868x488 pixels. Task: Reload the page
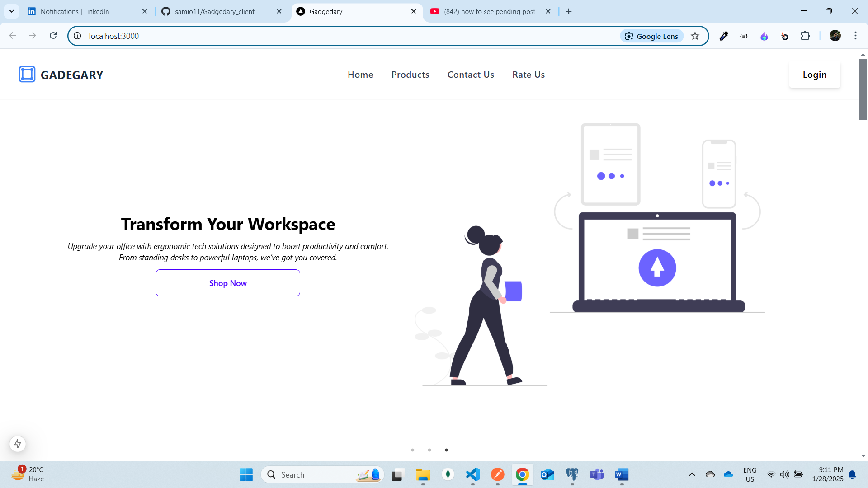point(53,36)
